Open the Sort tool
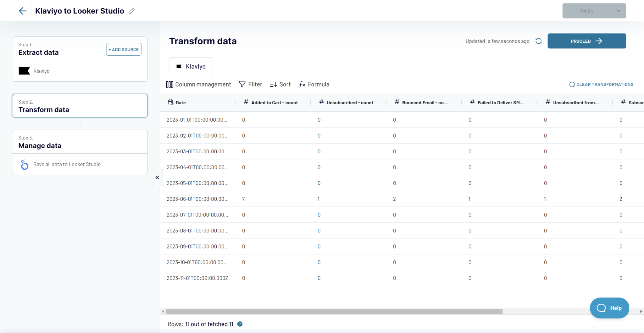 [280, 84]
